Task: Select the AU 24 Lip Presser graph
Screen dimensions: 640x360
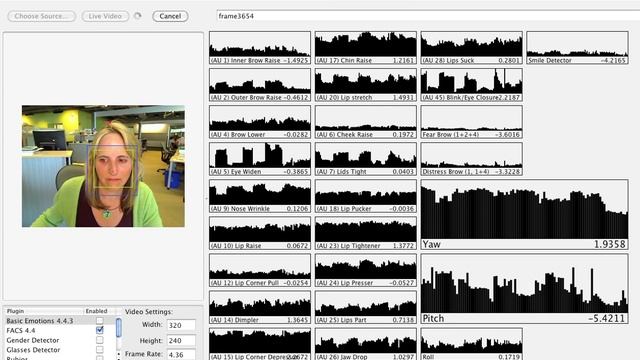Action: pyautogui.click(x=366, y=270)
